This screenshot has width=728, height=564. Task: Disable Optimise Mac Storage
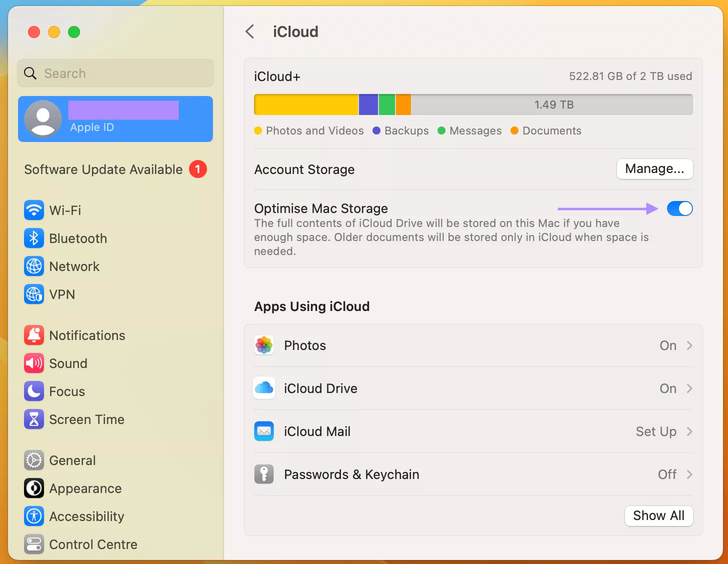(x=679, y=208)
